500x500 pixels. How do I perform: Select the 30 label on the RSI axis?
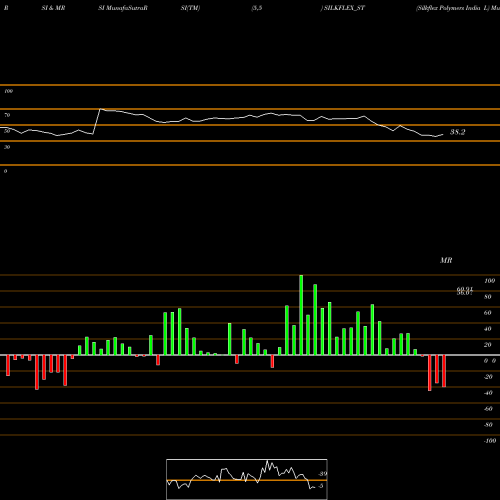pyautogui.click(x=7, y=147)
